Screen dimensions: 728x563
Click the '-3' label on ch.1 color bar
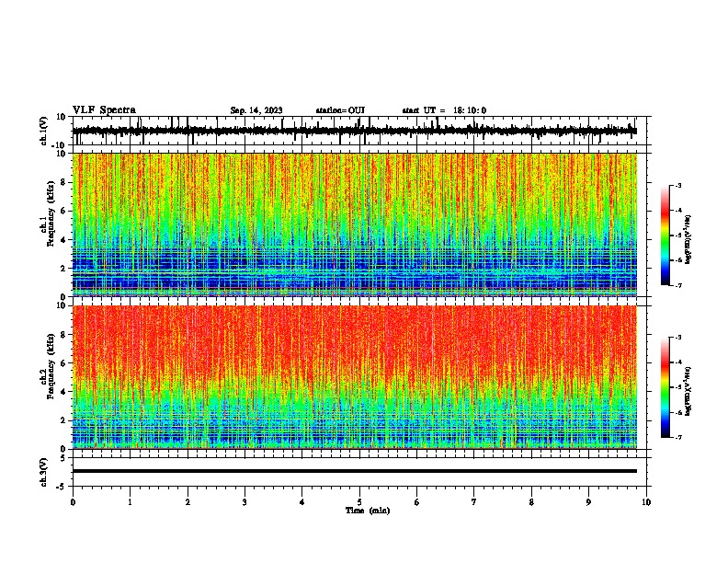[x=677, y=186]
